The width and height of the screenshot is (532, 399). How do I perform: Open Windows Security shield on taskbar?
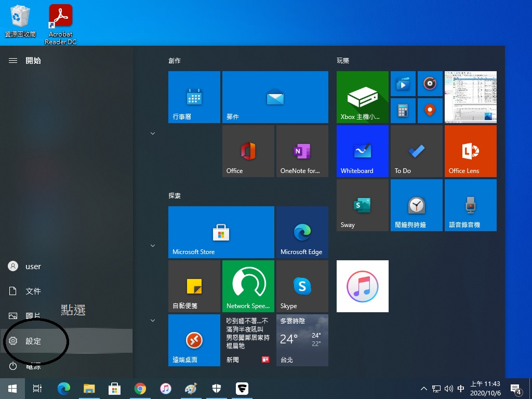(x=217, y=389)
